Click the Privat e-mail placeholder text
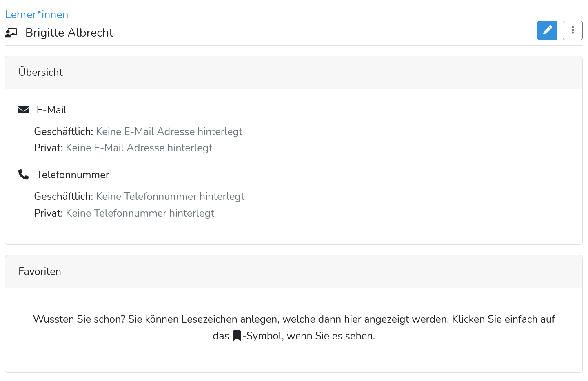The width and height of the screenshot is (588, 381). tap(139, 148)
